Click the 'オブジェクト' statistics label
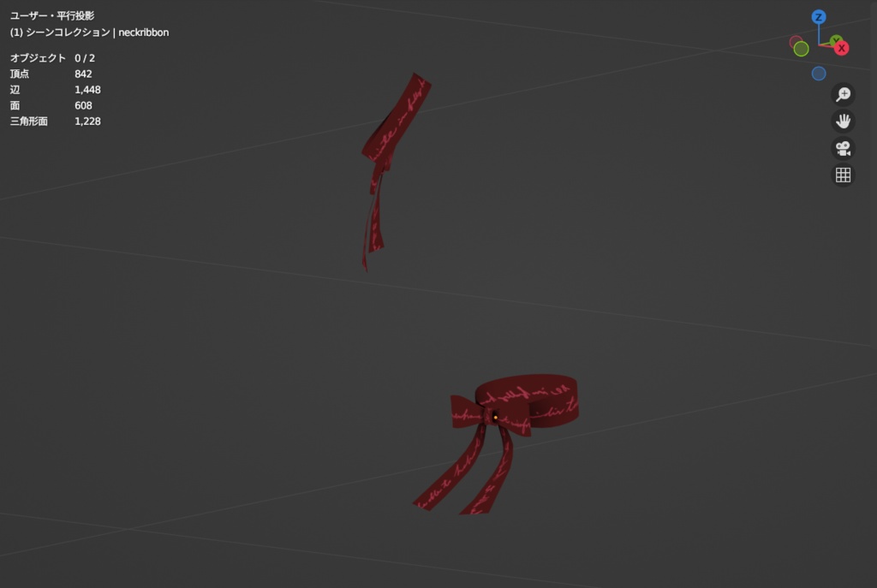Viewport: 877px width, 588px height. [x=38, y=58]
